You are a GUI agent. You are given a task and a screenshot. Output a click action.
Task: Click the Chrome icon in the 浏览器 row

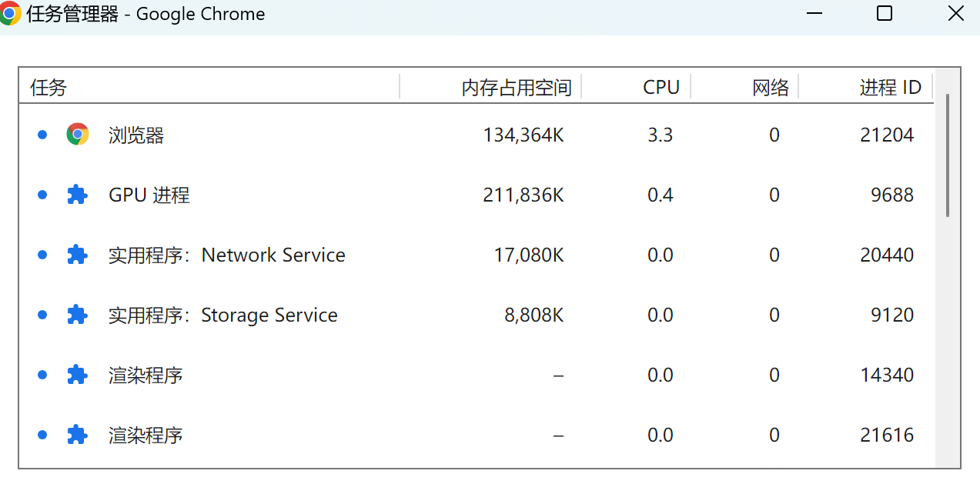tap(78, 135)
